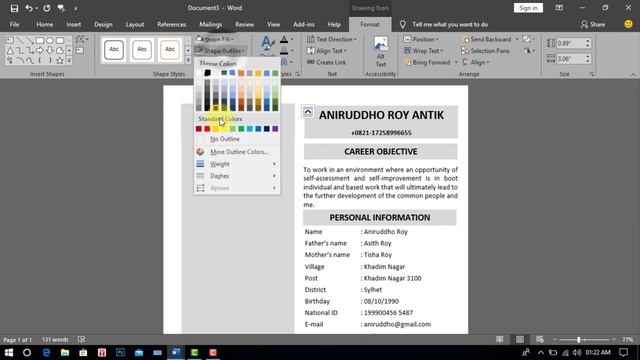The width and height of the screenshot is (640, 360).
Task: Open File Explorer from taskbar
Action: [65, 352]
